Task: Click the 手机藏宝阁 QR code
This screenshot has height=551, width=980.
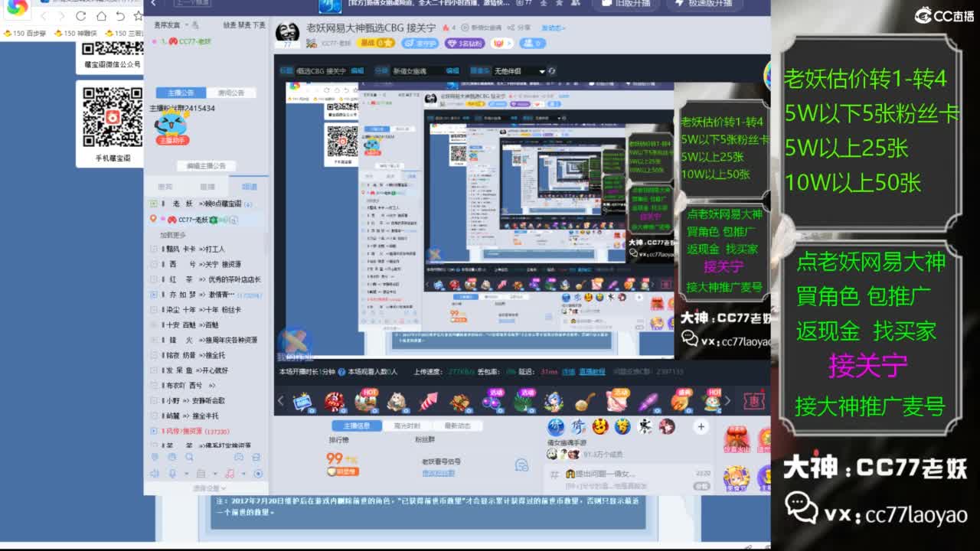Action: pyautogui.click(x=113, y=116)
